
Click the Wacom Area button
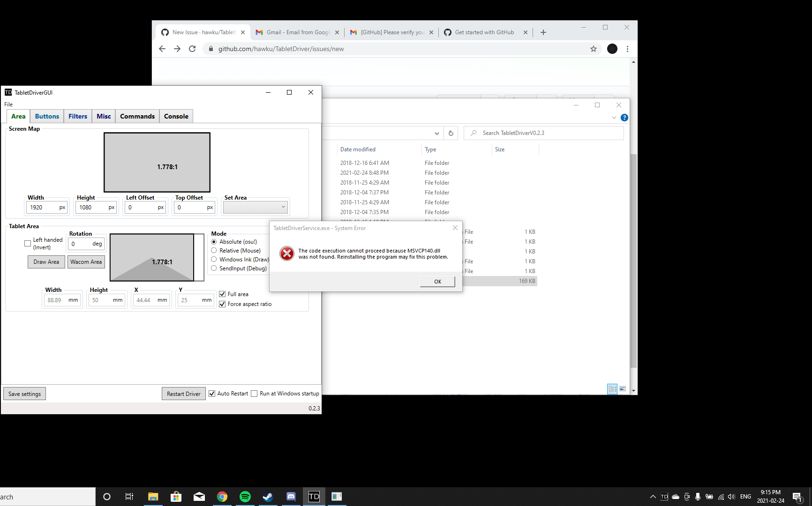click(86, 261)
